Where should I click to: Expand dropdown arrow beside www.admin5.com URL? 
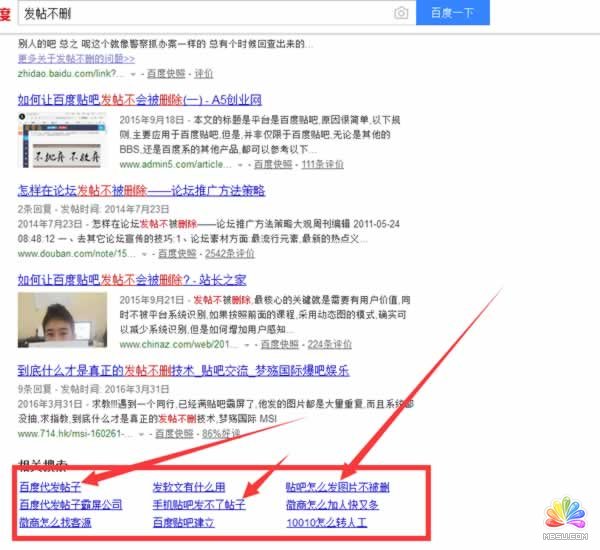point(242,164)
